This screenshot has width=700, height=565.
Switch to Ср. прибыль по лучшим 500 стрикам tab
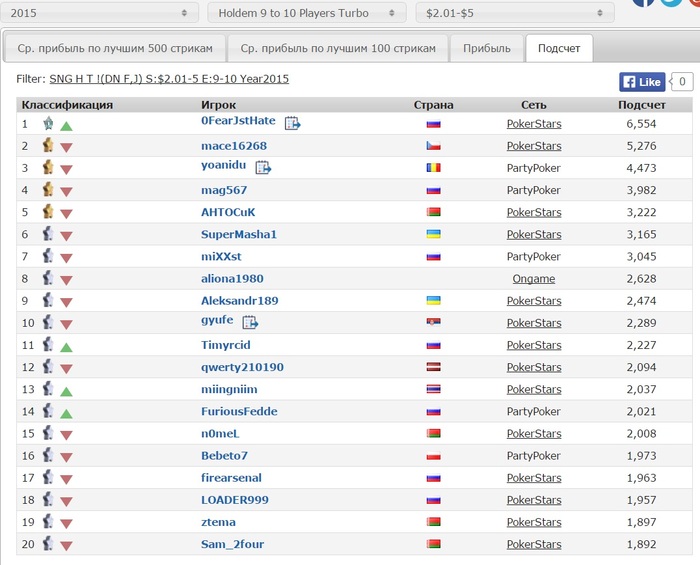[115, 48]
